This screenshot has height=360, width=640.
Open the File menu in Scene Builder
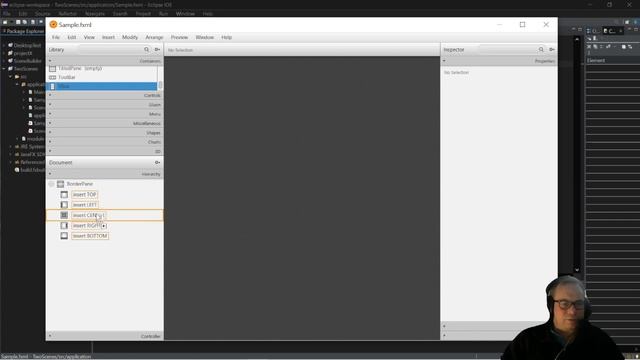click(x=56, y=37)
